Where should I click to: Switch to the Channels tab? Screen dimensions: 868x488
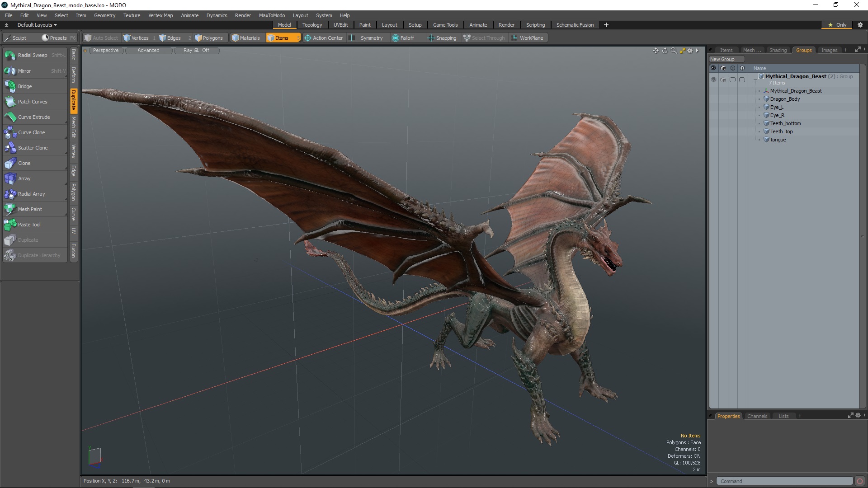click(757, 416)
